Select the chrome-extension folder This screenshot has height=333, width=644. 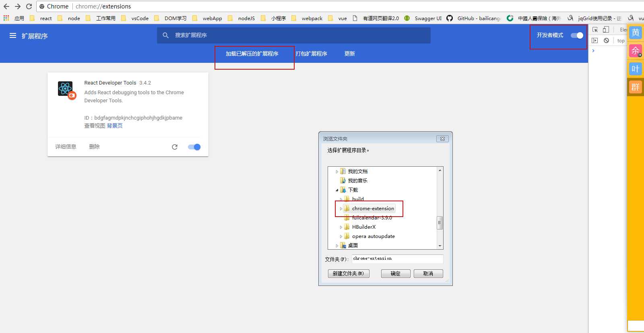pyautogui.click(x=373, y=209)
